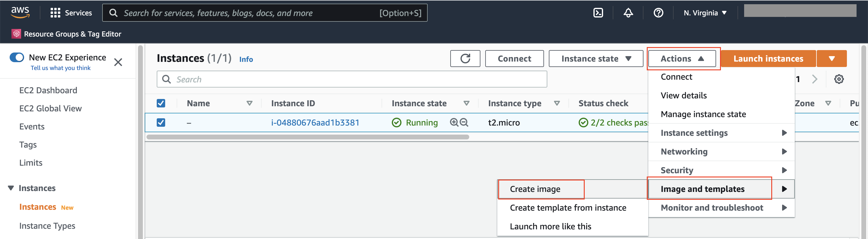The height and width of the screenshot is (239, 868).
Task: Open the Launch instances split arrow
Action: pos(832,59)
